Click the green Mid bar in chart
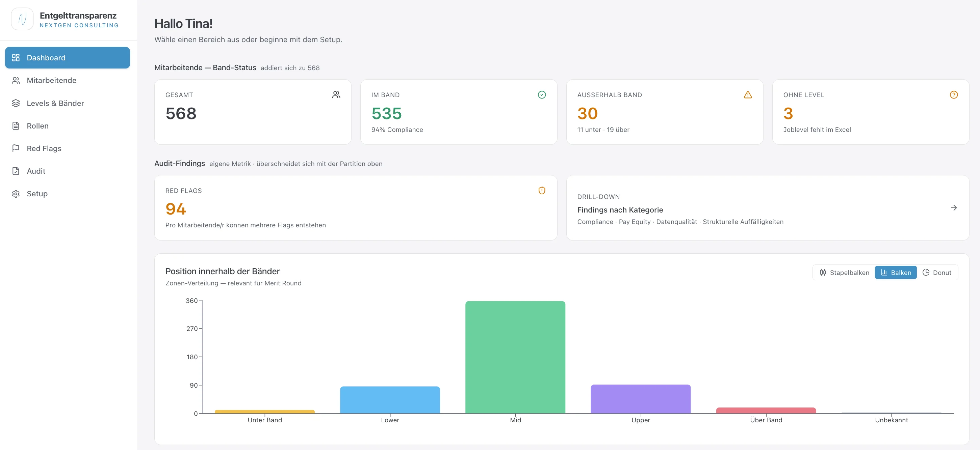This screenshot has height=450, width=980. (x=515, y=357)
